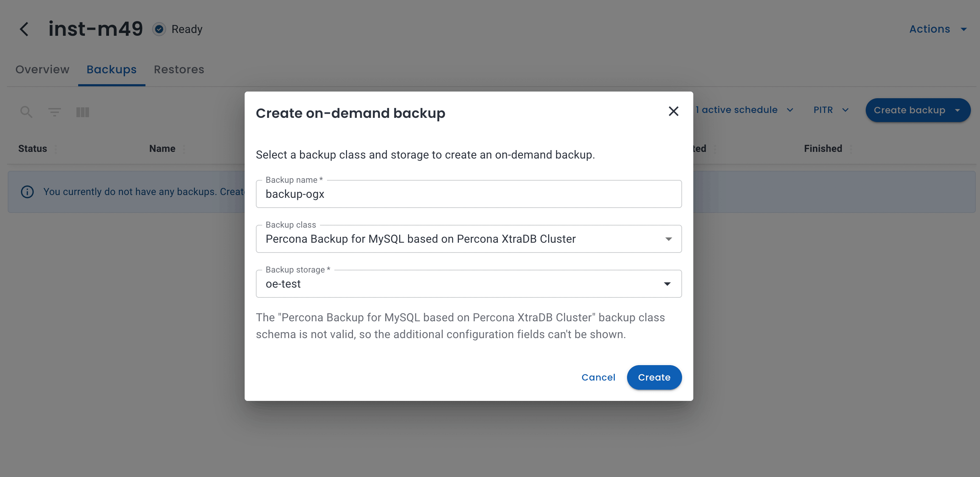Click the schema not valid warning text
This screenshot has height=477, width=980.
(460, 326)
